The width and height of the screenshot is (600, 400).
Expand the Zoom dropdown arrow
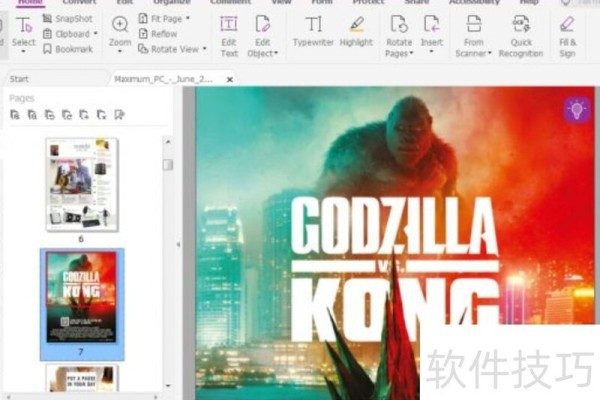120,51
